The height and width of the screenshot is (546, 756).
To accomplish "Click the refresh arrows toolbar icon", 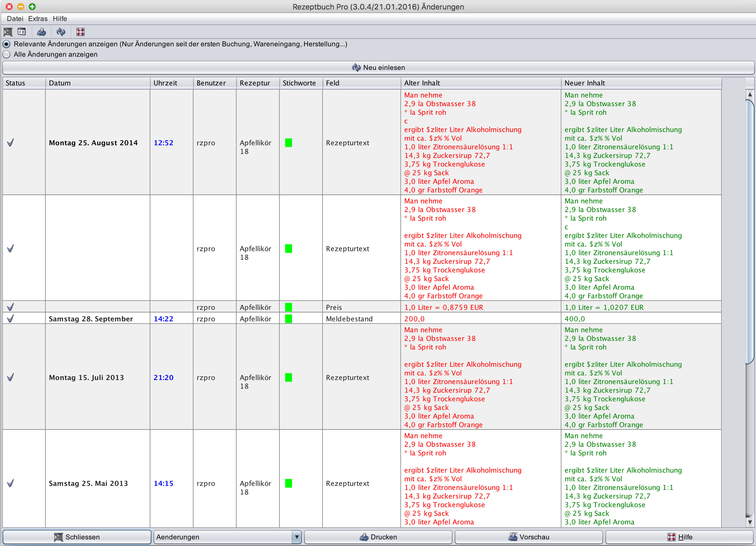I will (x=61, y=32).
